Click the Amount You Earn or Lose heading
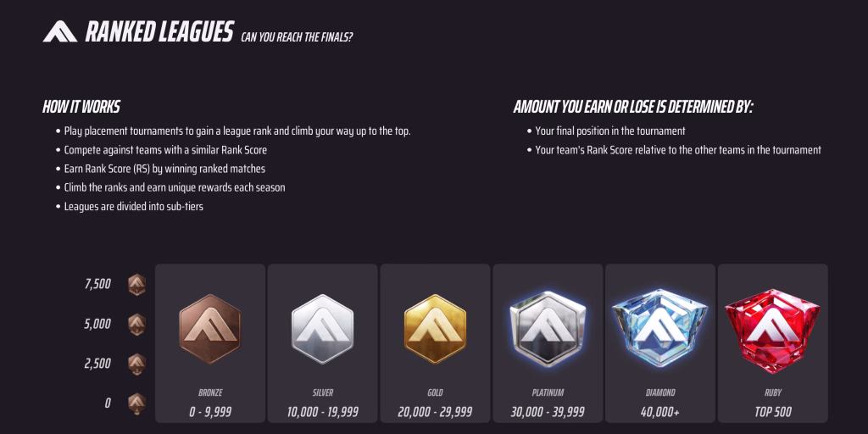The image size is (868, 434). [x=633, y=107]
